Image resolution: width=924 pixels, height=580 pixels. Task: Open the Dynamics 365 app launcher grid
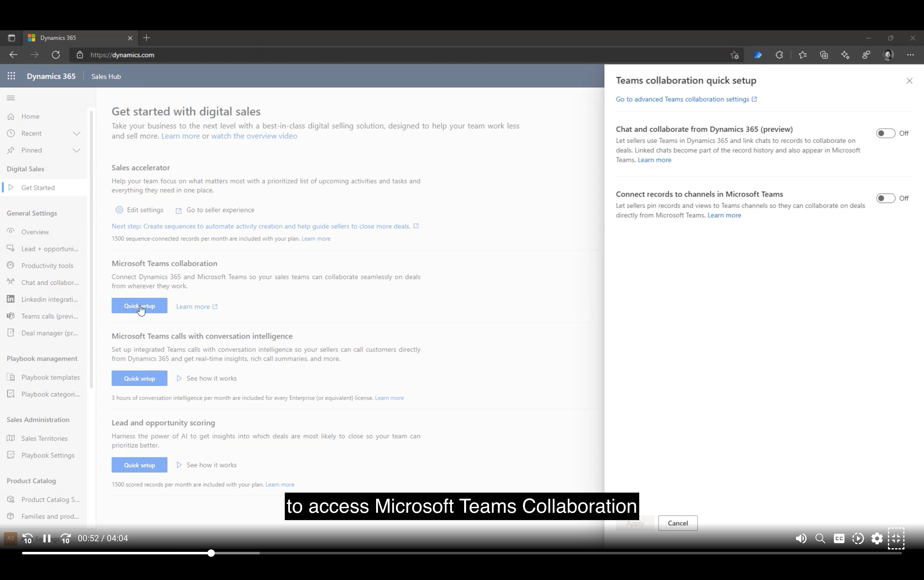click(11, 76)
